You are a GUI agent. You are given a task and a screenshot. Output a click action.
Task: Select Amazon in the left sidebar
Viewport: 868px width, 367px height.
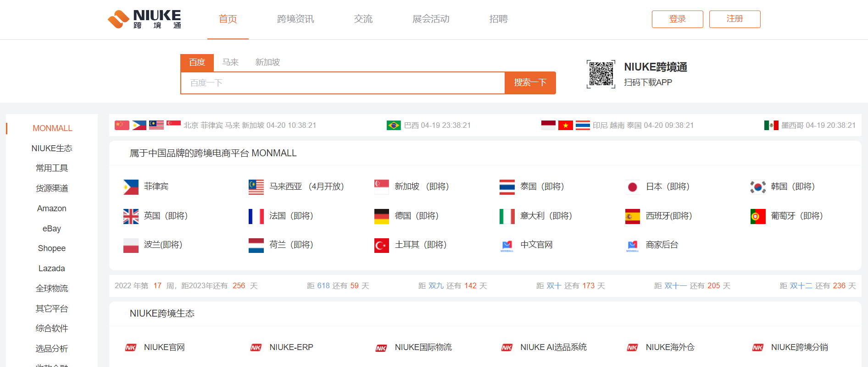(52, 208)
